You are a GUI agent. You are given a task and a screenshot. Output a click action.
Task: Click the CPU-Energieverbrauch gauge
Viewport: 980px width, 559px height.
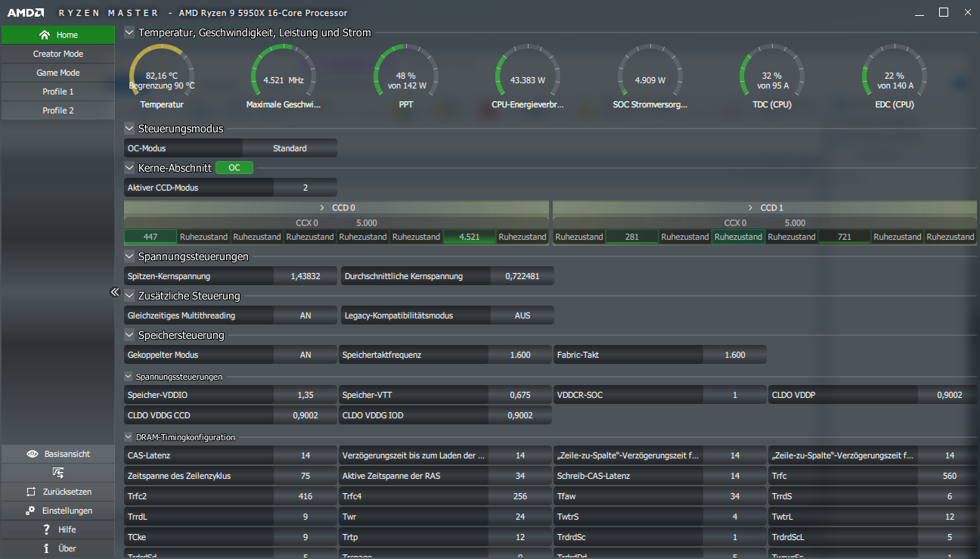pos(528,77)
